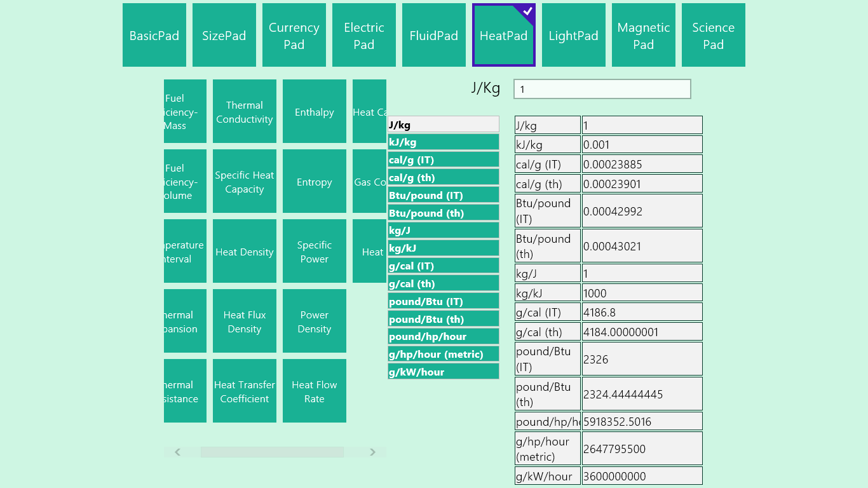Select the LightPad tab
The height and width of the screenshot is (488, 868).
coord(574,35)
